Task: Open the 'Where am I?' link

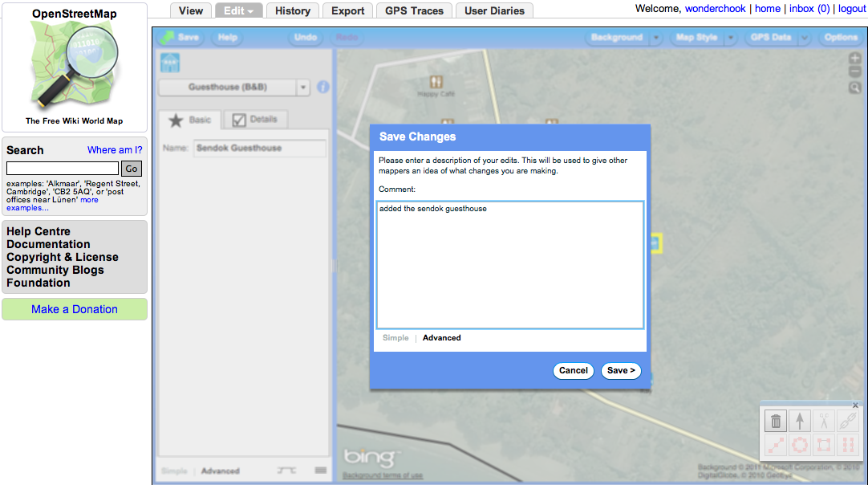Action: [115, 150]
